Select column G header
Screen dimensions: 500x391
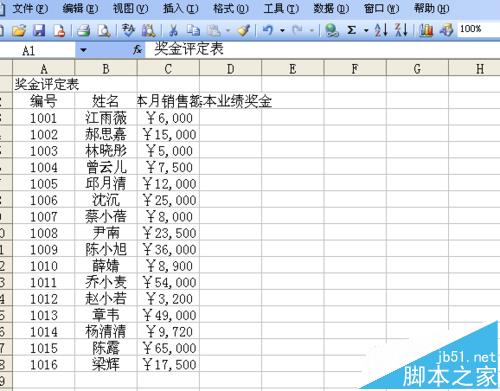417,68
